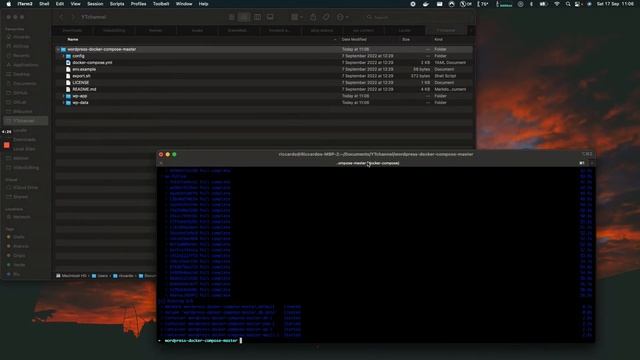Screen dimensions: 640x360
Task: Switch Finder to column view
Action: click(257, 17)
